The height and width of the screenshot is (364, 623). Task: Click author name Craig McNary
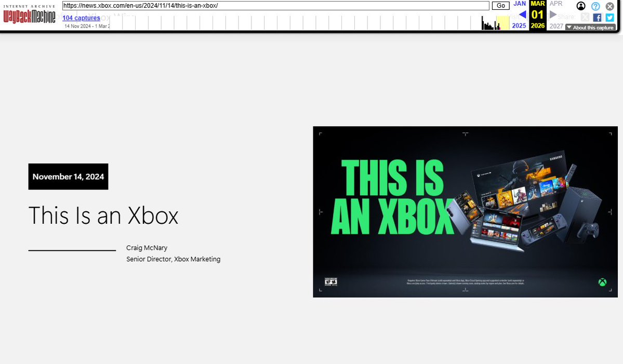(x=147, y=248)
